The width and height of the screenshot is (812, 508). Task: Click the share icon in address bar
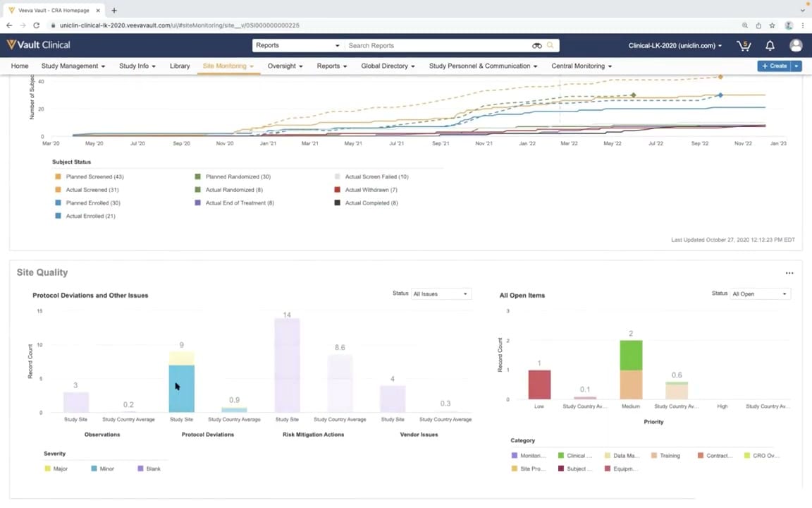tap(758, 25)
